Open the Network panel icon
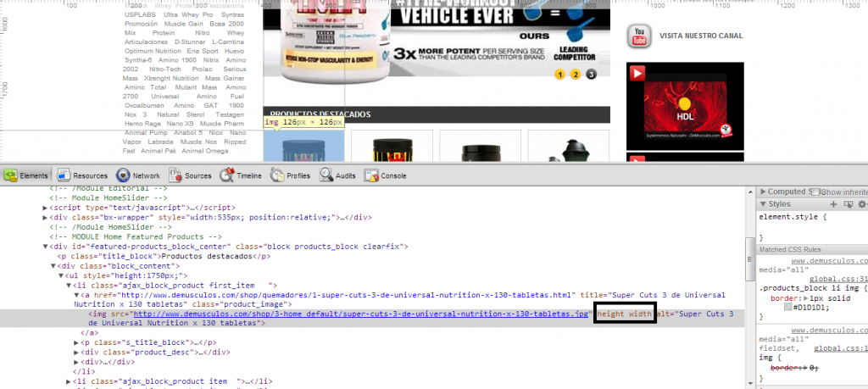The image size is (868, 389). pyautogui.click(x=123, y=175)
